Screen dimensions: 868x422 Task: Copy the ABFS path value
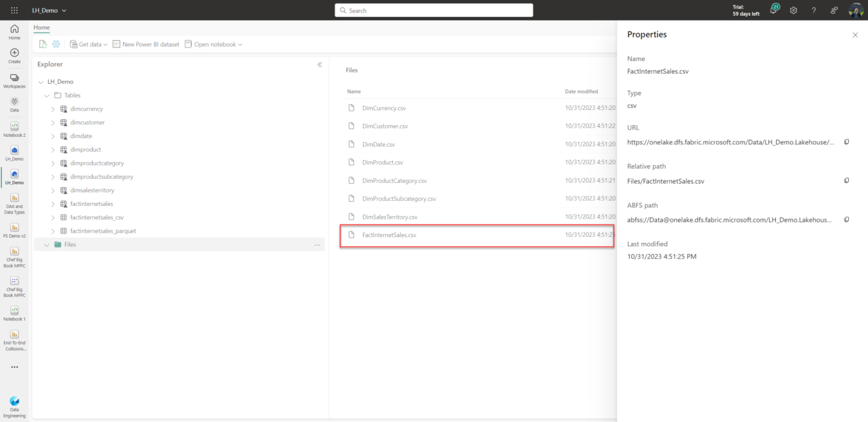(847, 219)
